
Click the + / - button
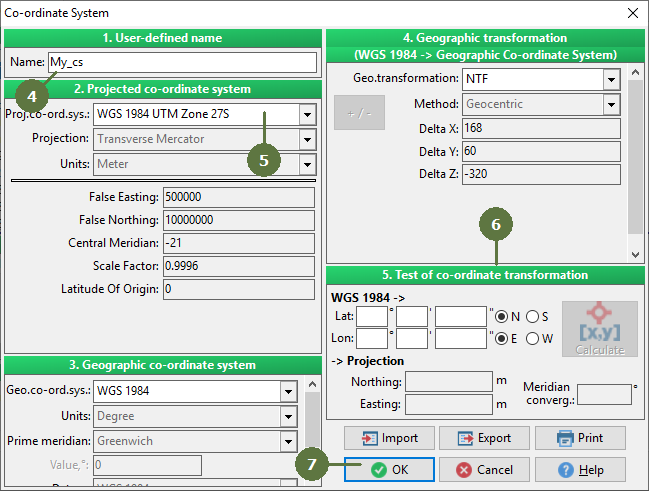click(x=359, y=113)
